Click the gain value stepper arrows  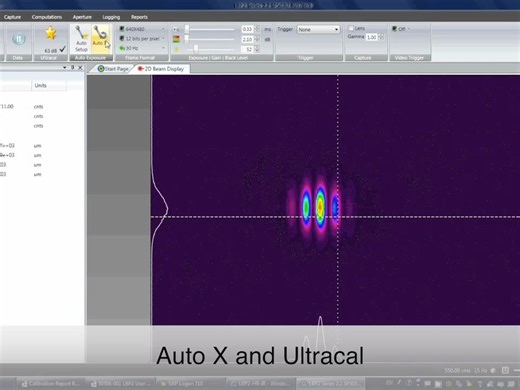pos(257,39)
